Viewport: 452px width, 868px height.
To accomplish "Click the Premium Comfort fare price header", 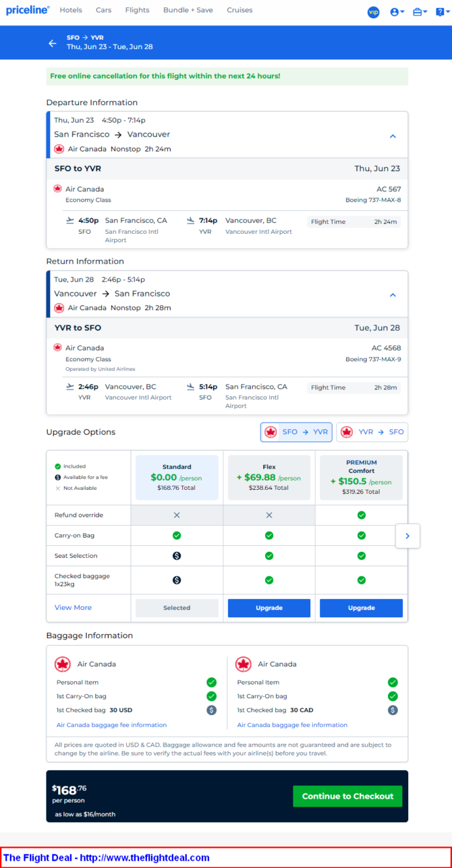I will point(361,478).
